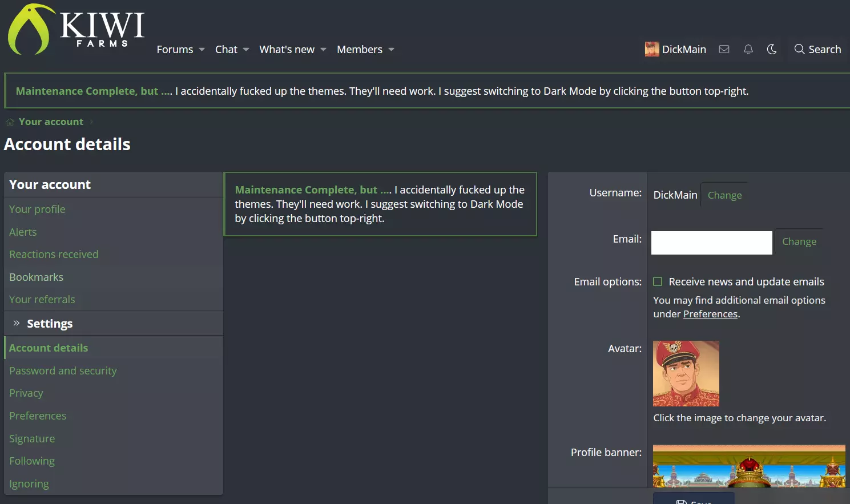Open Signature settings in the sidebar
The image size is (850, 504).
pyautogui.click(x=32, y=438)
